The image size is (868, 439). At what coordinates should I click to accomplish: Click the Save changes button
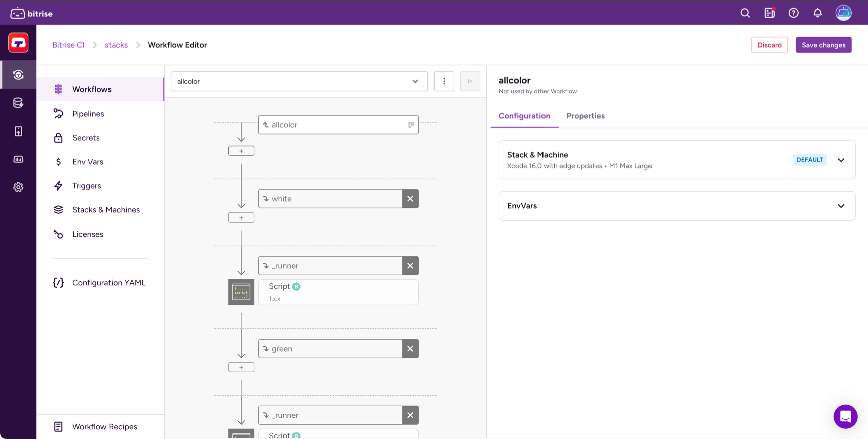tap(824, 45)
